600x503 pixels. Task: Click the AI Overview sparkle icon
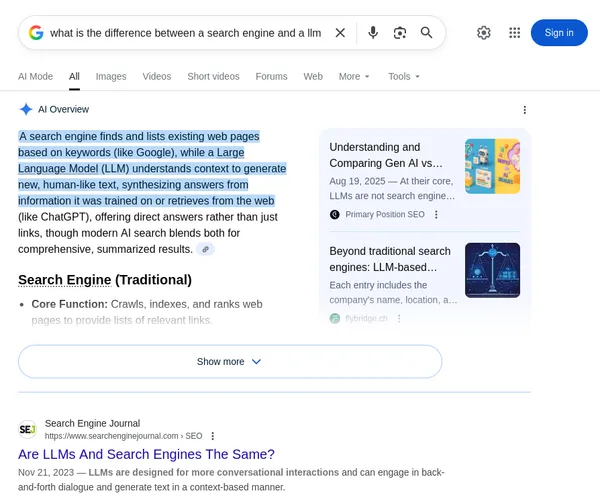[x=26, y=109]
